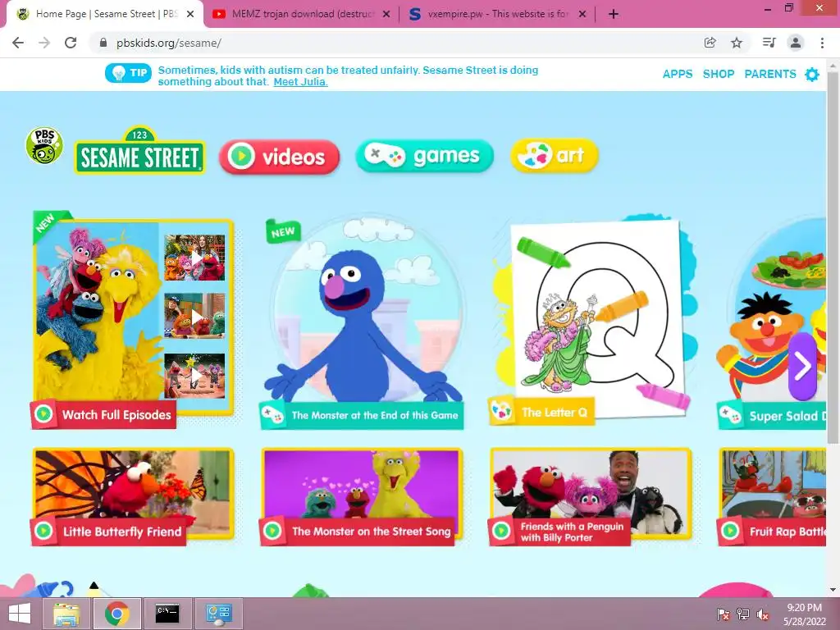Open Super Salad game label
The image size is (840, 630).
[771, 416]
